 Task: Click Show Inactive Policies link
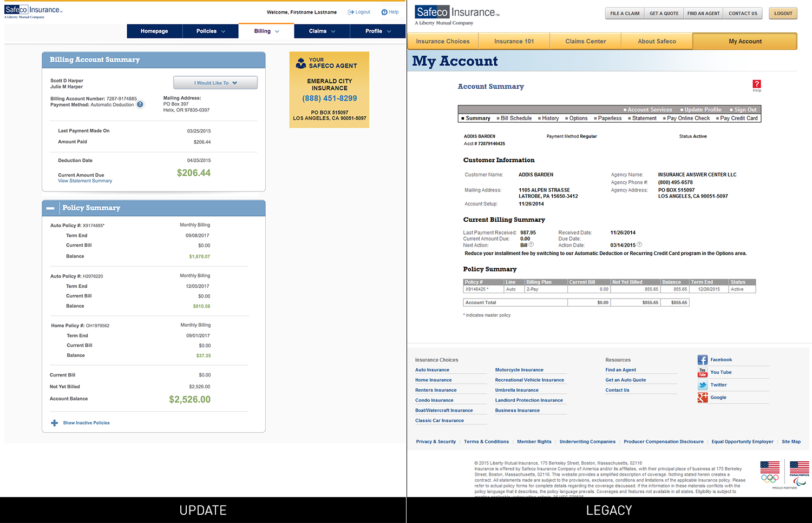[86, 423]
